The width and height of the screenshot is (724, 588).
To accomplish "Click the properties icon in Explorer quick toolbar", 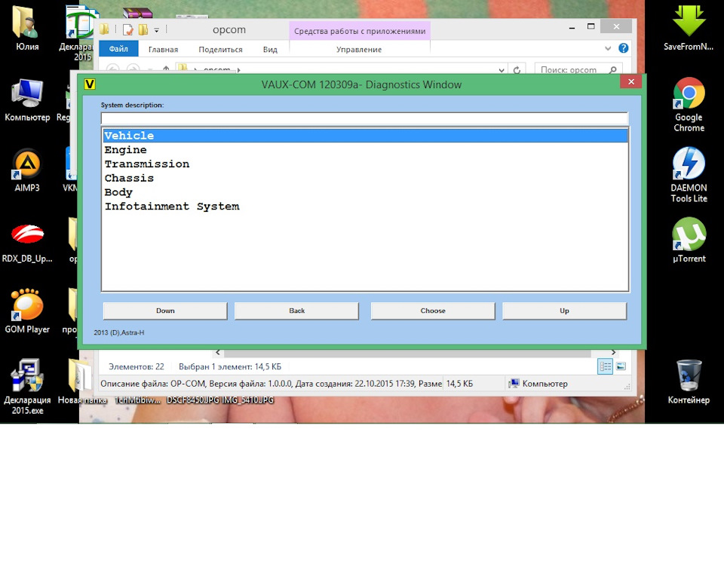I will pyautogui.click(x=128, y=30).
